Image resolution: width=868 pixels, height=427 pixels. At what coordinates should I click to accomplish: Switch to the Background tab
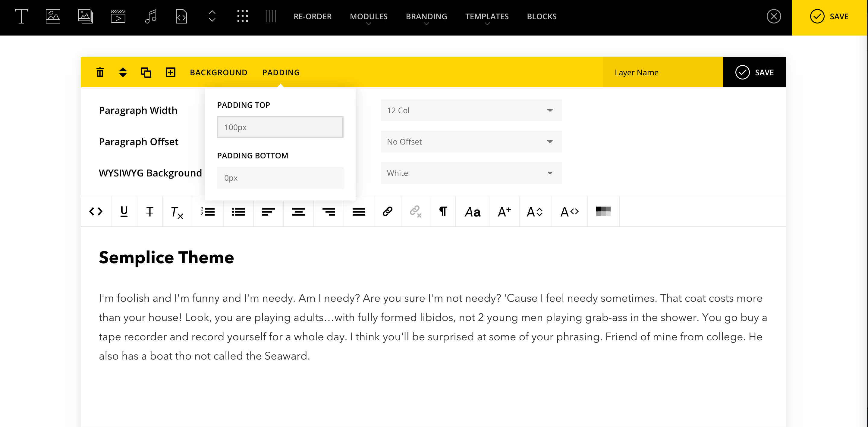(219, 72)
